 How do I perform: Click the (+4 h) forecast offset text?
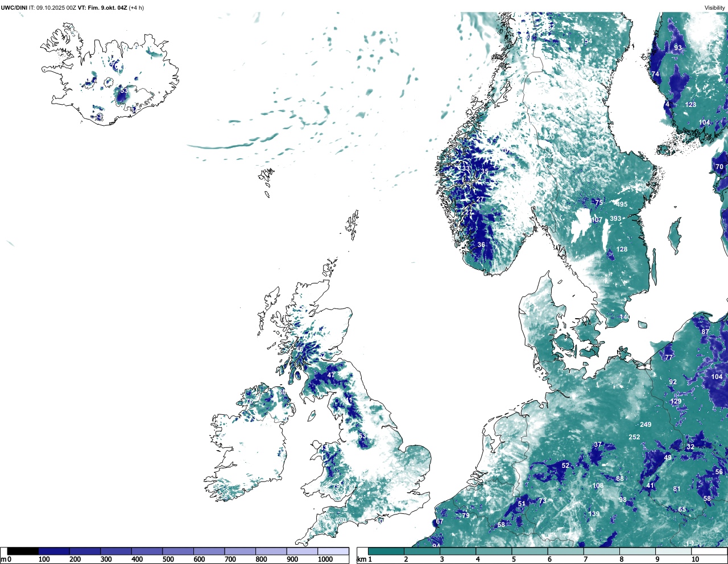[136, 8]
